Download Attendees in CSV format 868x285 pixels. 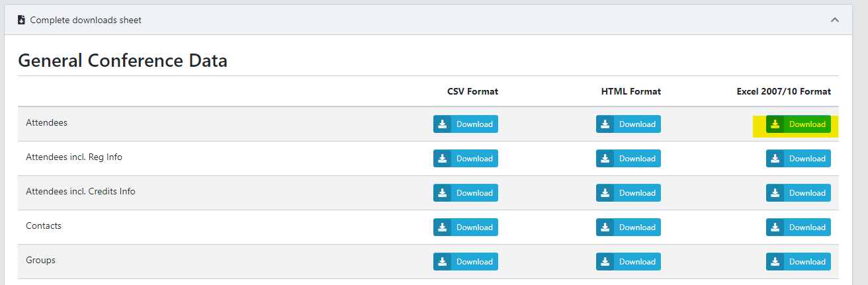[466, 124]
